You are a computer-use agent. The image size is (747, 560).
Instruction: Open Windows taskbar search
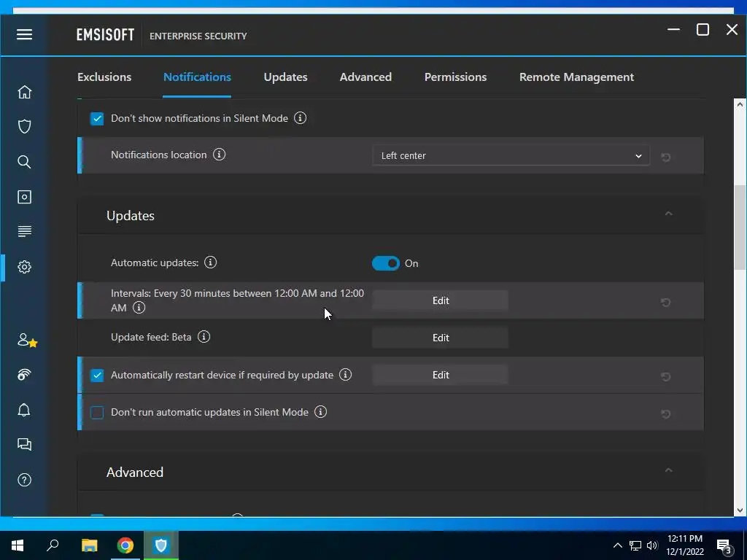pyautogui.click(x=53, y=545)
